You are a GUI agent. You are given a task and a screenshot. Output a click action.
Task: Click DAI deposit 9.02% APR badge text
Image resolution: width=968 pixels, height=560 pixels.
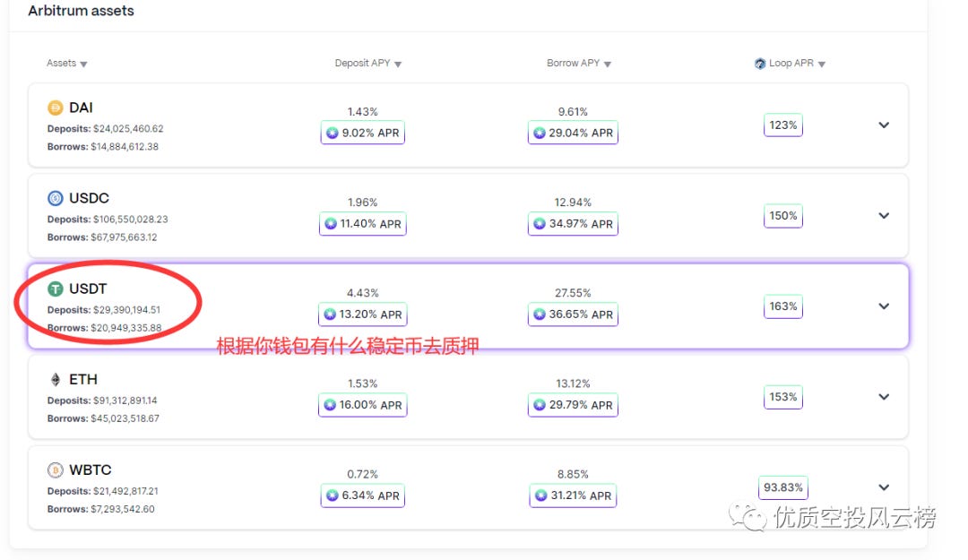tap(370, 133)
